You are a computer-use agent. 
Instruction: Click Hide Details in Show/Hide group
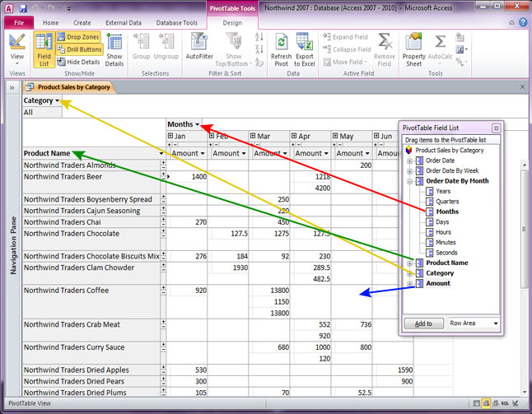point(80,62)
